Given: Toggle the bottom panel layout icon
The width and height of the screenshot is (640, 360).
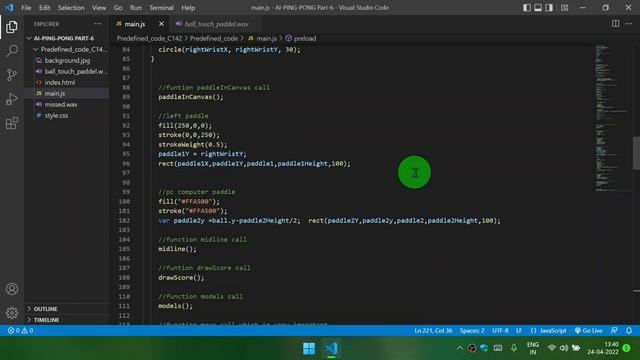Looking at the screenshot, I should coord(538,7).
